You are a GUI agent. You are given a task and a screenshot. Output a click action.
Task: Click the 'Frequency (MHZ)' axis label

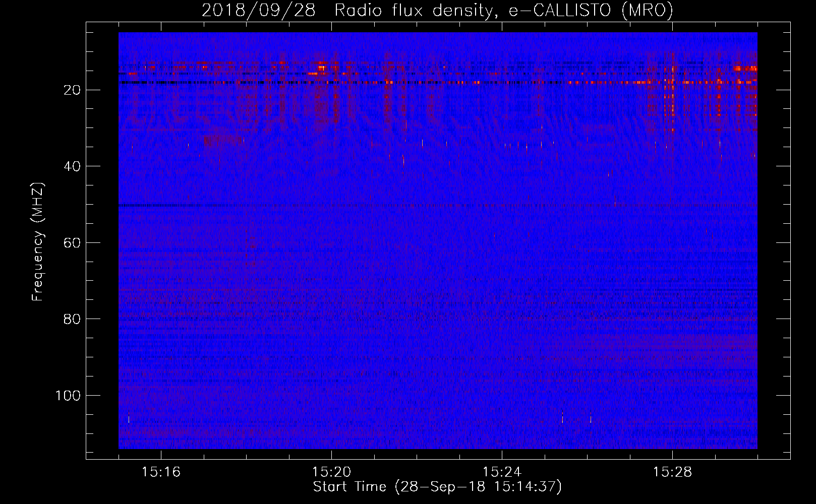[38, 242]
